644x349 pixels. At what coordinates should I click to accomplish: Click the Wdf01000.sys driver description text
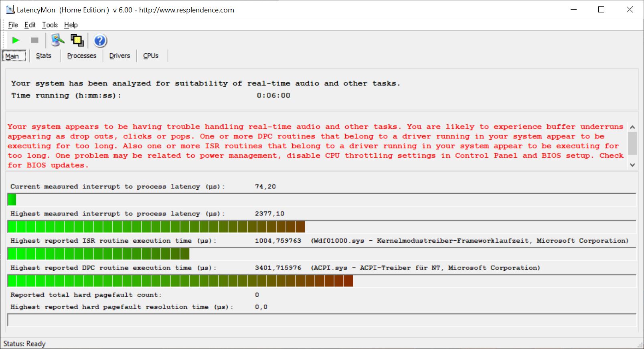[x=470, y=241]
